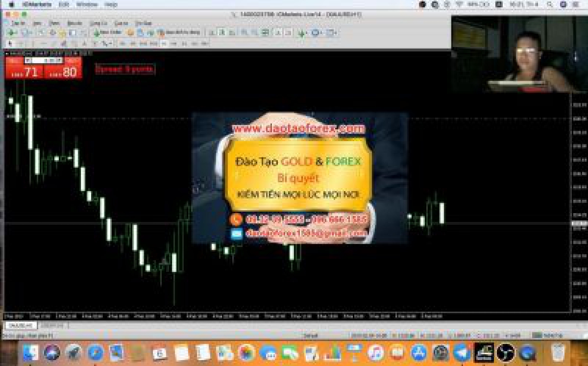Open the chart templates dropdown
This screenshot has width=588, height=366.
pos(331,33)
